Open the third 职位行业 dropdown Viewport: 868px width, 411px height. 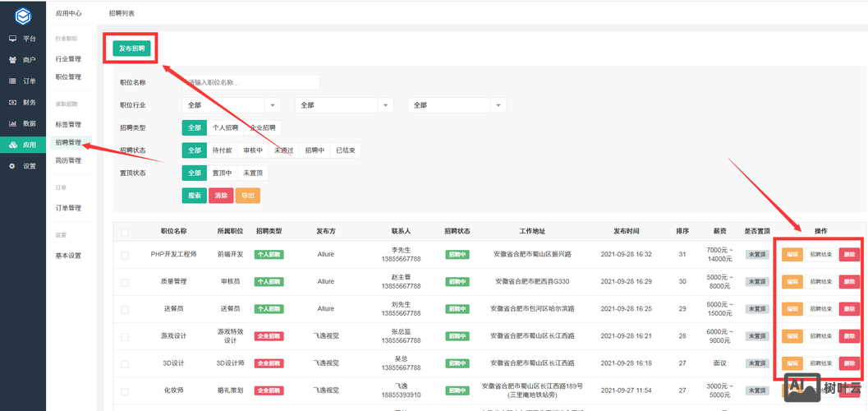457,105
